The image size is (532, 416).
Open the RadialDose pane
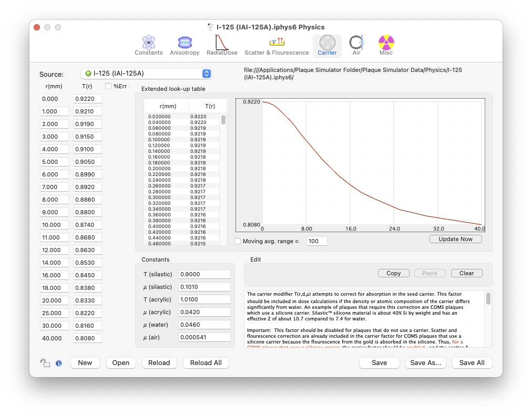point(222,45)
